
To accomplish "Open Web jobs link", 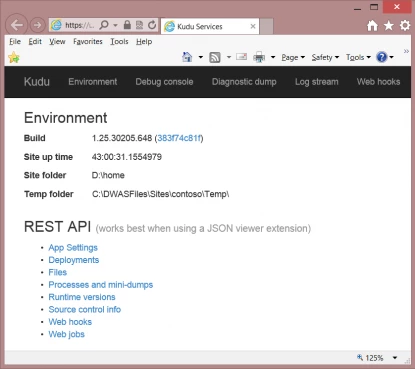I will point(66,334).
